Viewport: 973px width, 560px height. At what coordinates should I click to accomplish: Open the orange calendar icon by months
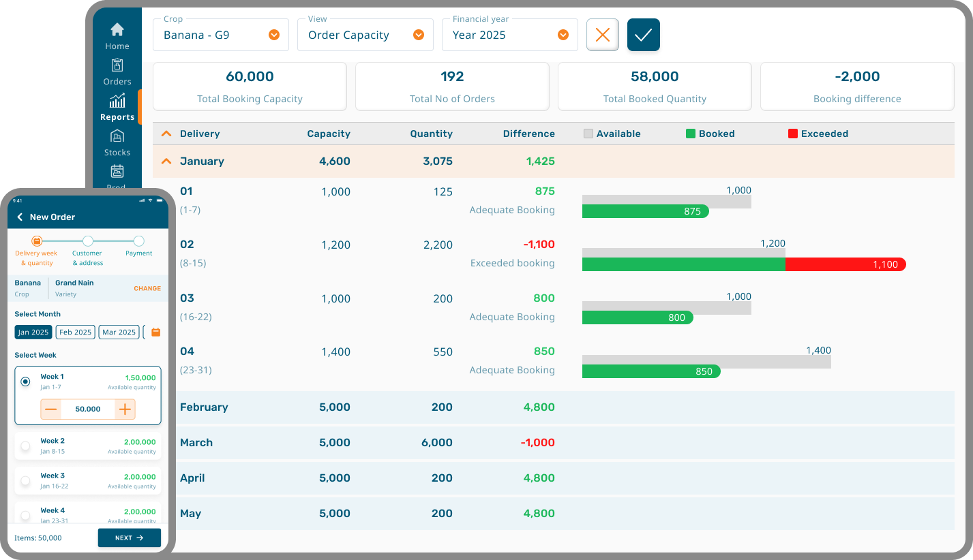coord(155,332)
